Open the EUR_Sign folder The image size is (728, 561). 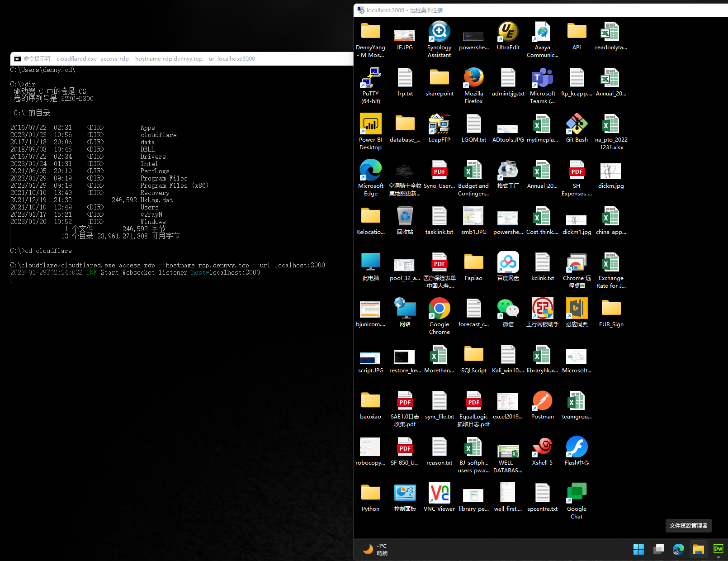tap(611, 313)
